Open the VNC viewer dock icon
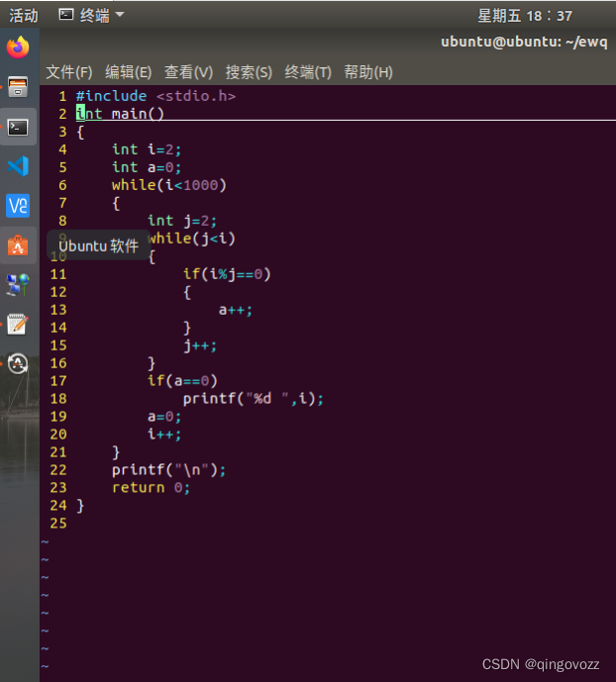 pyautogui.click(x=18, y=205)
